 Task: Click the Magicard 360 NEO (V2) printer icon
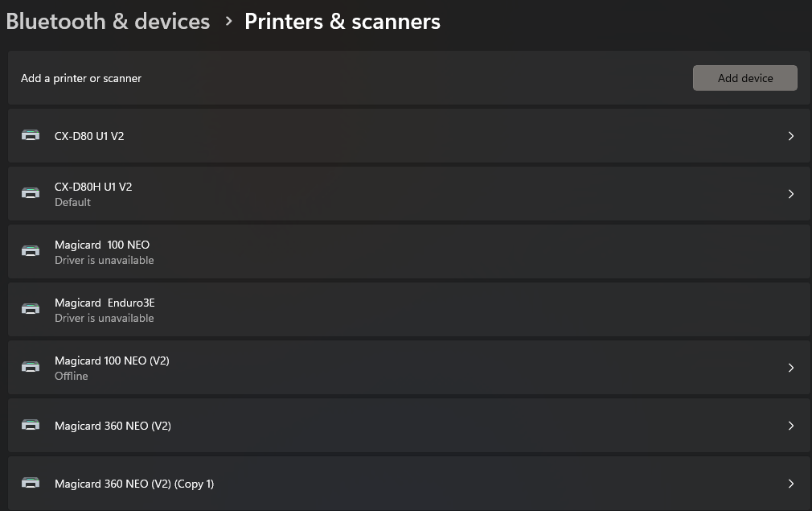coord(31,426)
